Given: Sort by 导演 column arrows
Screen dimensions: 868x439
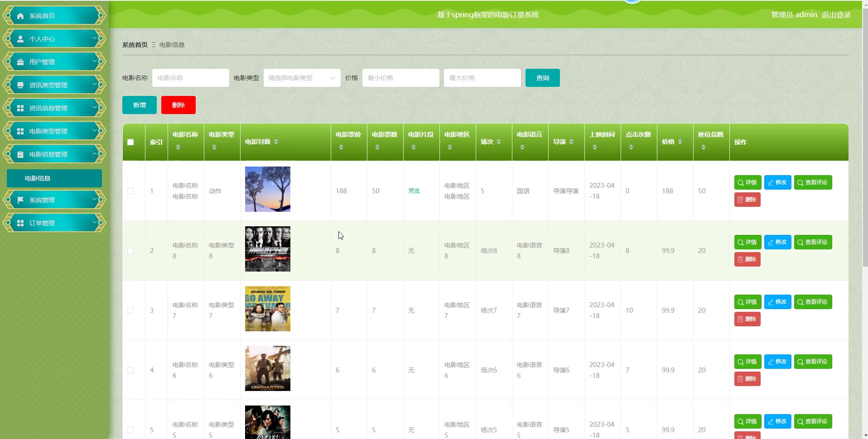Looking at the screenshot, I should (x=571, y=142).
